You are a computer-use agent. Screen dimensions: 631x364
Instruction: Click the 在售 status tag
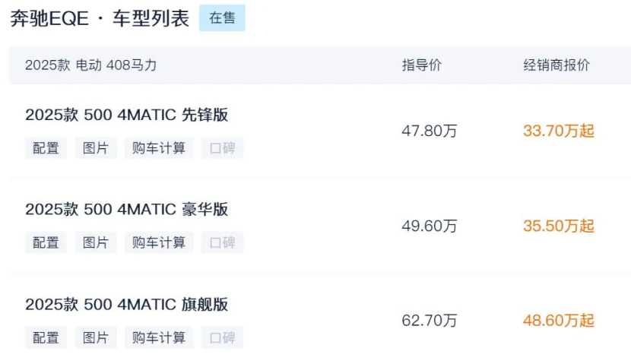coord(222,18)
